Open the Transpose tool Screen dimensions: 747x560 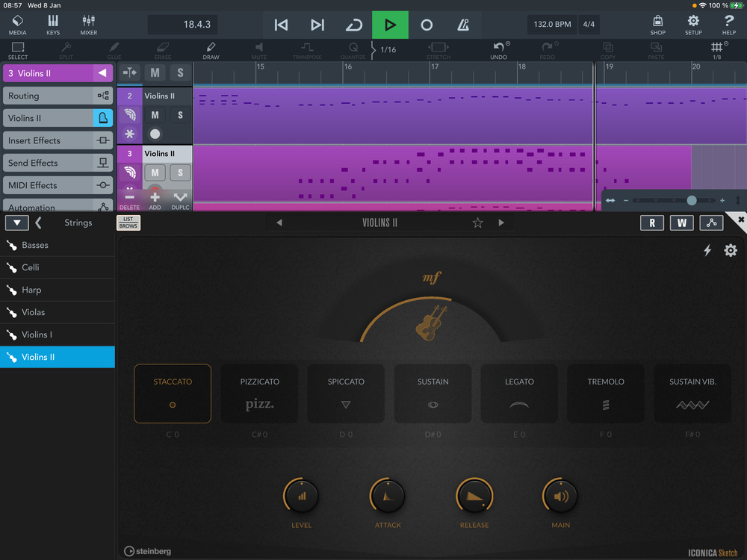[x=307, y=51]
